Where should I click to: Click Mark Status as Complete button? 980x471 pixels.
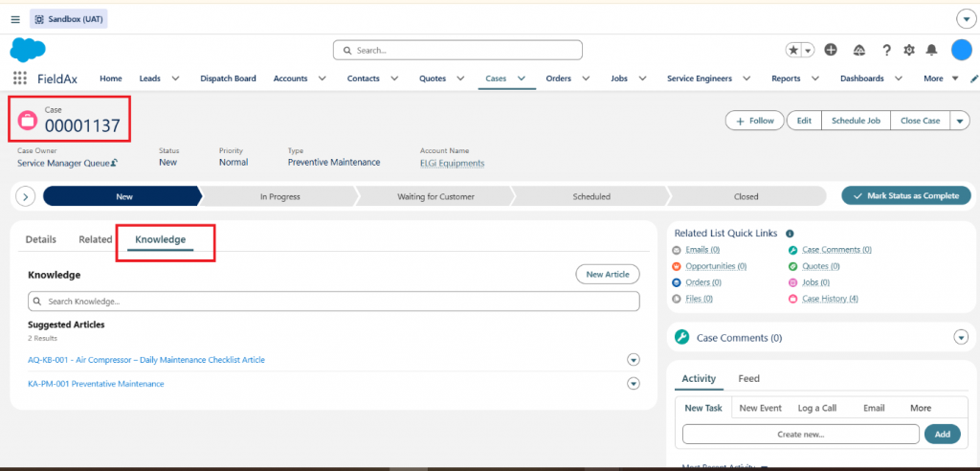point(906,196)
